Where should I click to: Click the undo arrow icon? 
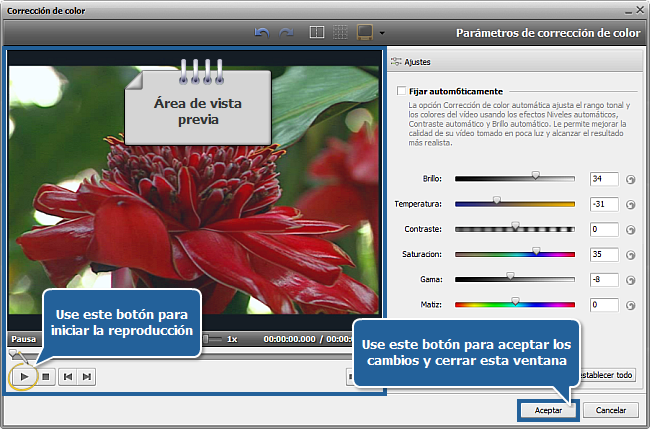point(264,33)
